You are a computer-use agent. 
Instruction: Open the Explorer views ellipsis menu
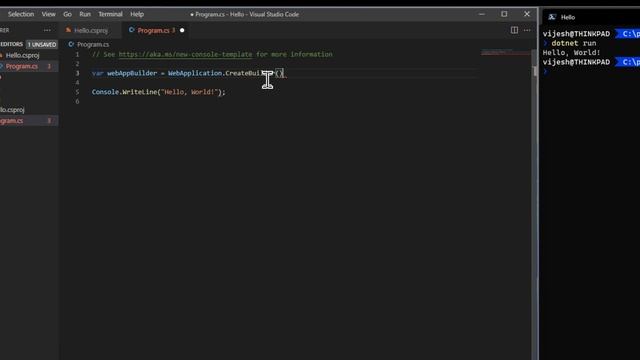(x=47, y=30)
